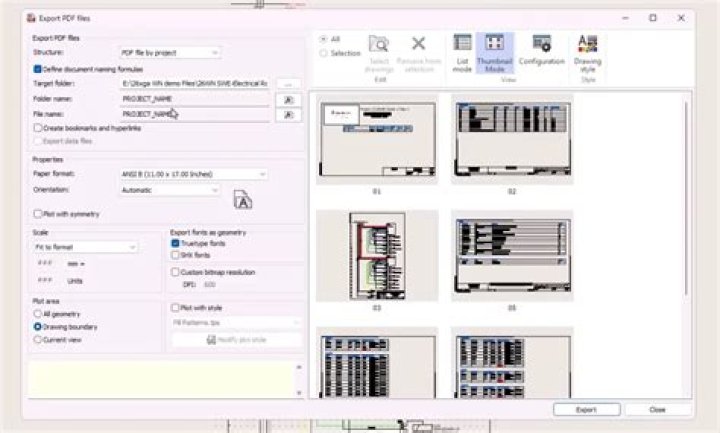Click the File name formula button
Viewport: 720px width, 433px height.
pos(288,115)
